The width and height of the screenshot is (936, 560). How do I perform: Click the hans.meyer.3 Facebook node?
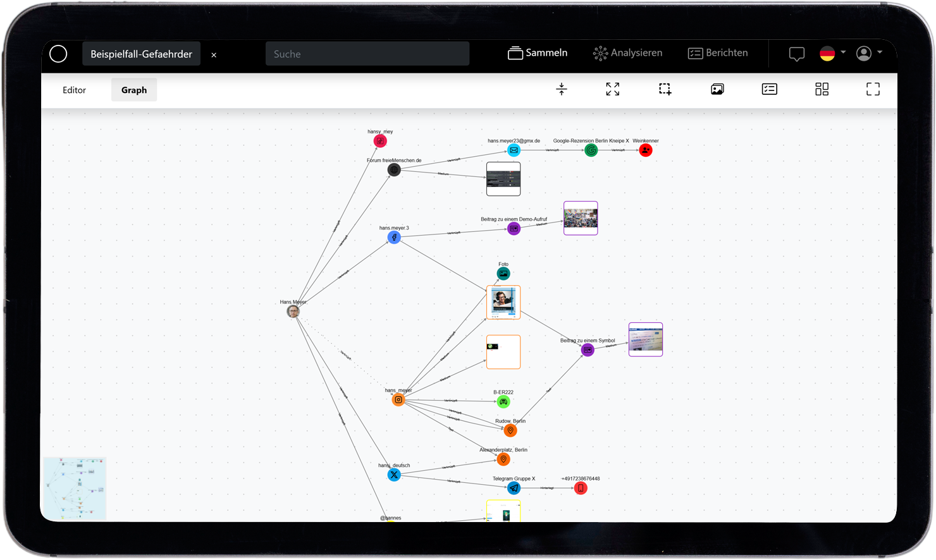[x=394, y=238]
